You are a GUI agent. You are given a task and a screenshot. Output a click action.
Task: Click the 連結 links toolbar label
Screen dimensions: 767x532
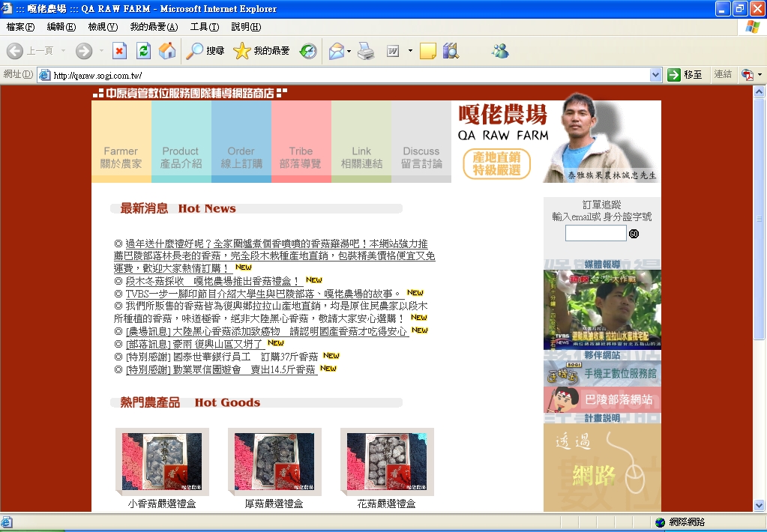pyautogui.click(x=723, y=74)
